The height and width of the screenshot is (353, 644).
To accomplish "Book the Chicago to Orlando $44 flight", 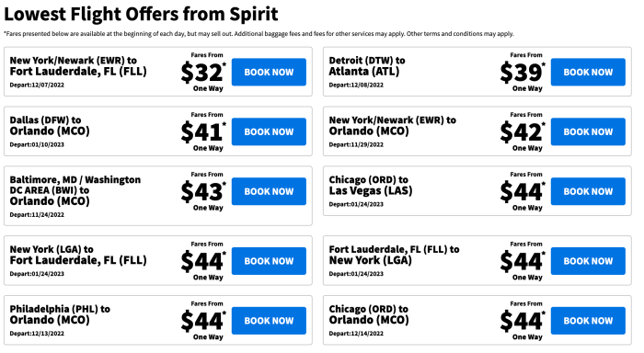I will (x=588, y=321).
